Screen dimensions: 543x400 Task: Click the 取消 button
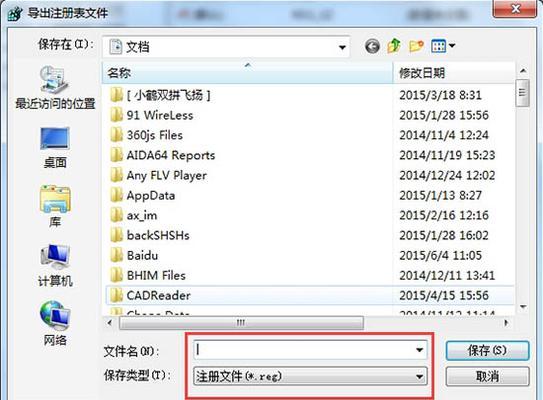click(487, 376)
